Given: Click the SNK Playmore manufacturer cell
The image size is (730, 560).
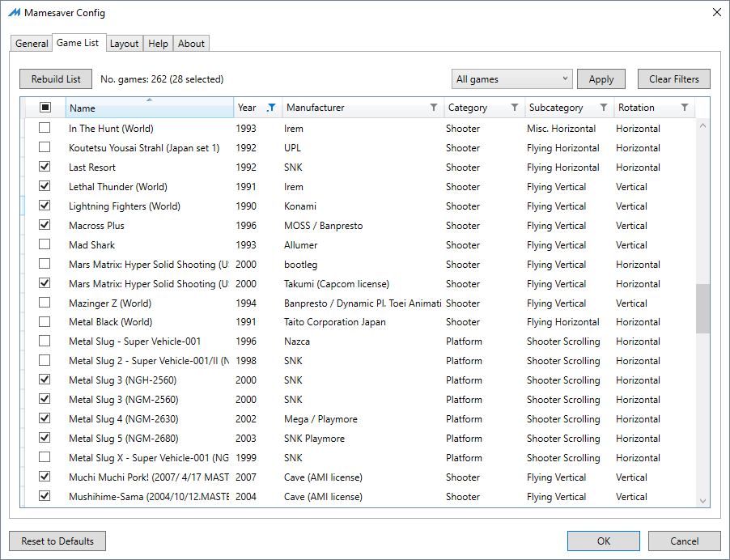Looking at the screenshot, I should pos(314,438).
